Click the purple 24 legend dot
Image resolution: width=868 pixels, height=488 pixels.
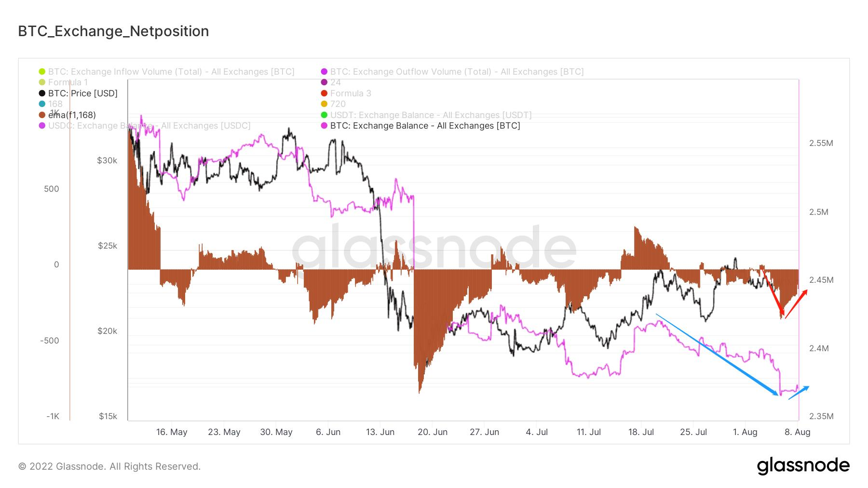pyautogui.click(x=324, y=82)
